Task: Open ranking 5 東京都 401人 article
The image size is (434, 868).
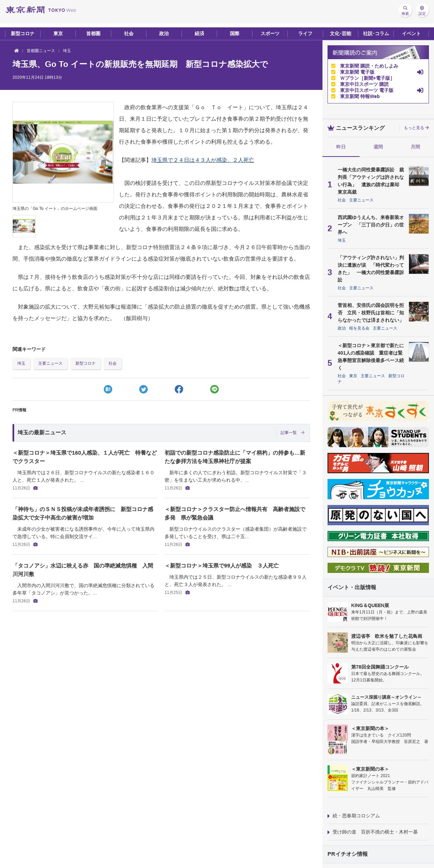Action: pyautogui.click(x=370, y=357)
